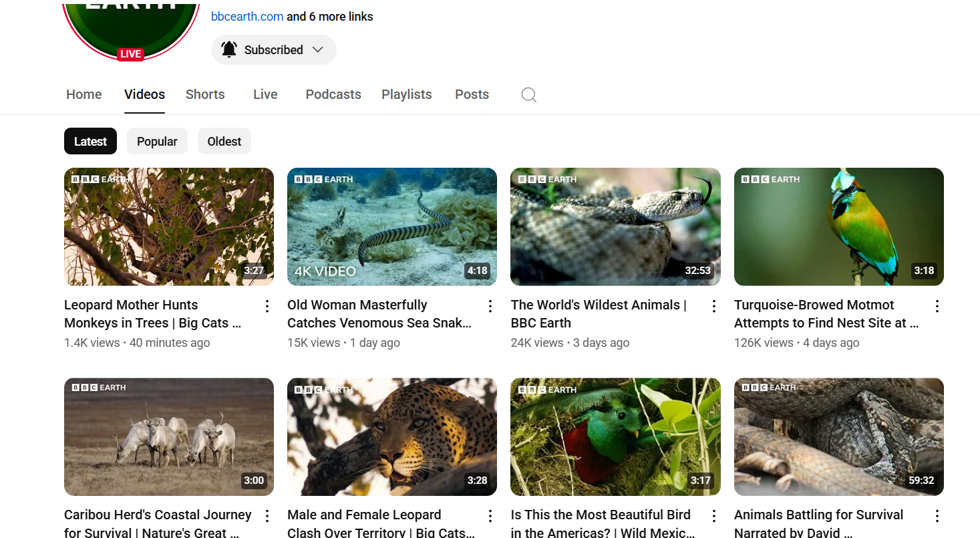Image resolution: width=980 pixels, height=538 pixels.
Task: Open more actions for Animals Battling for Survival video
Action: pyautogui.click(x=937, y=516)
